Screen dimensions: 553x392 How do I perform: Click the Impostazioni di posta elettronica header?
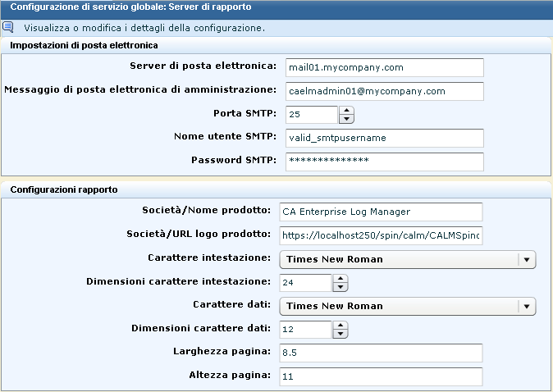point(84,45)
